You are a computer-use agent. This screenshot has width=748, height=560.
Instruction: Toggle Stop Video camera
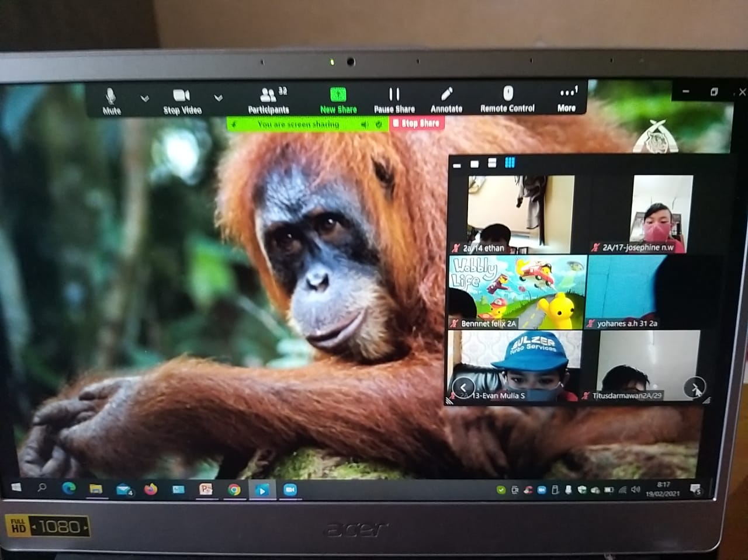click(182, 101)
